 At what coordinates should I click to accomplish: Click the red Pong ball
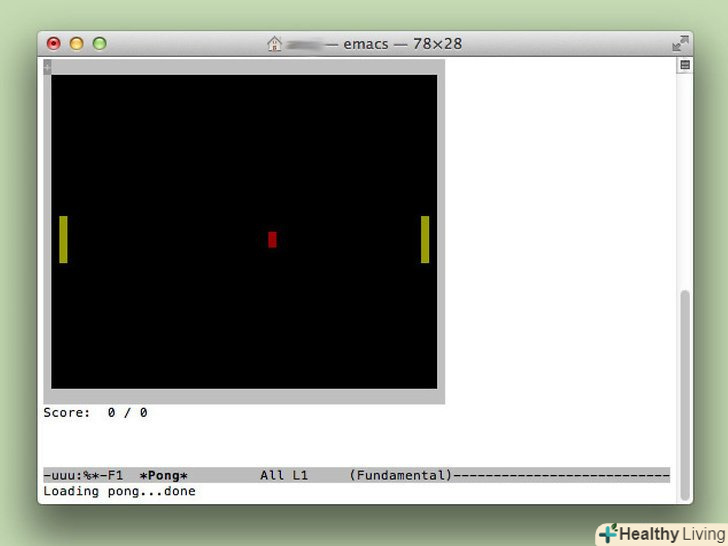click(273, 240)
